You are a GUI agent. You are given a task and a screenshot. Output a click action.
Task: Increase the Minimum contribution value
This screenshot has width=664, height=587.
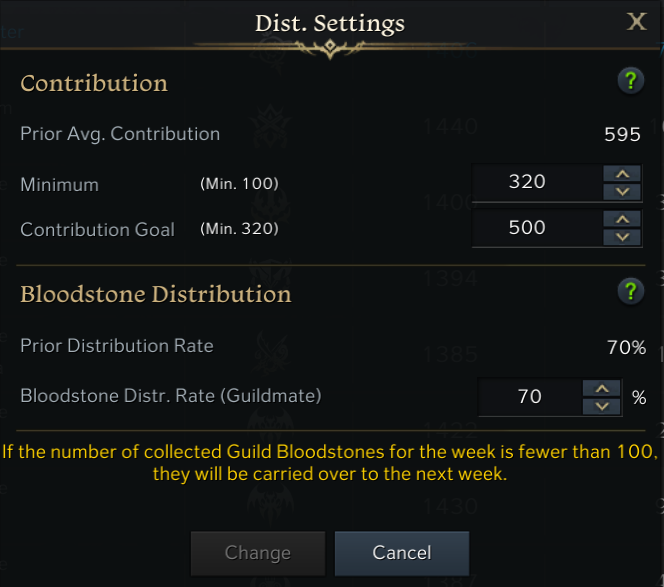(622, 174)
